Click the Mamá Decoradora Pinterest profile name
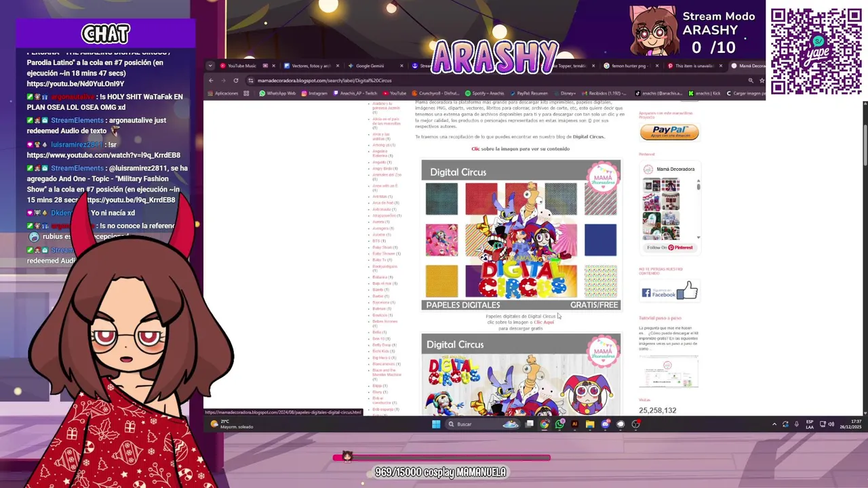The width and height of the screenshot is (868, 488). point(675,169)
